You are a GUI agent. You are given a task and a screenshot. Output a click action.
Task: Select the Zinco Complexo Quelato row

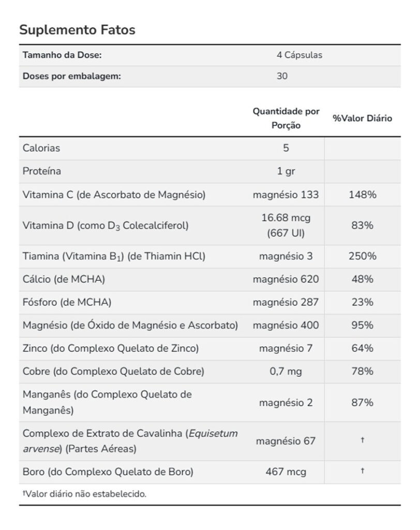click(x=210, y=348)
